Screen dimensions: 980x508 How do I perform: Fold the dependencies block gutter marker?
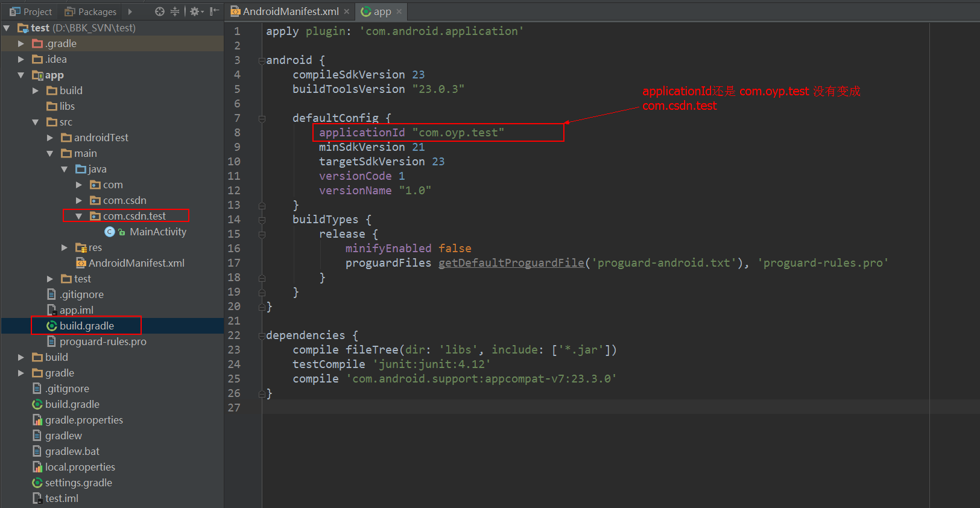click(x=262, y=335)
